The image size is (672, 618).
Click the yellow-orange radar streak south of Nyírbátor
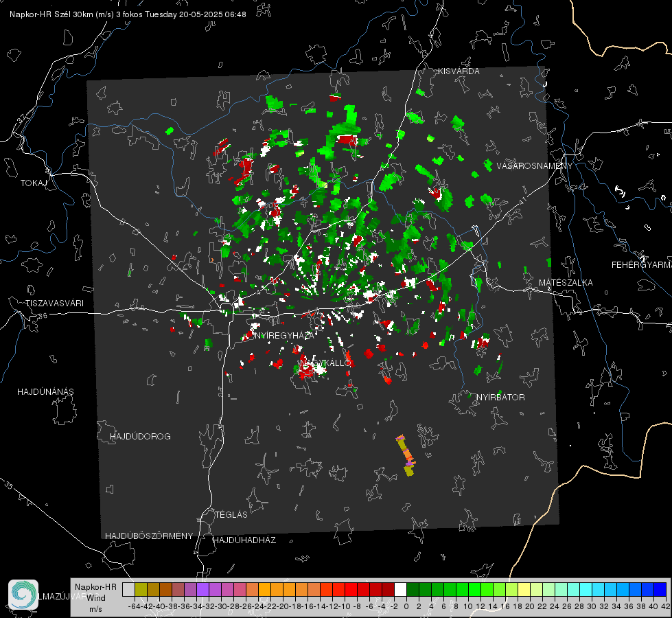406,455
